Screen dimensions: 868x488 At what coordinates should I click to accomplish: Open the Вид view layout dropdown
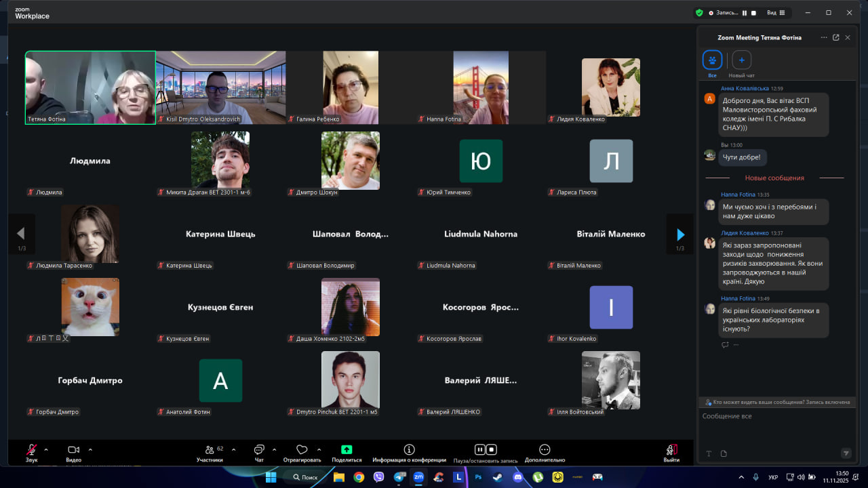(776, 12)
